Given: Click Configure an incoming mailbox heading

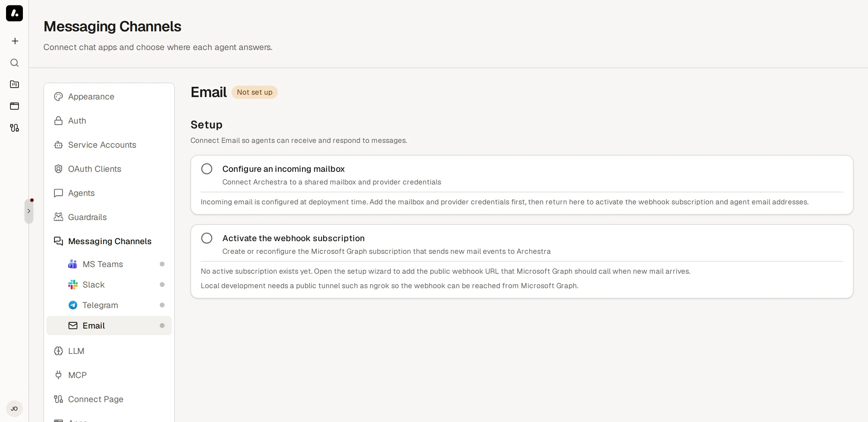Looking at the screenshot, I should [283, 169].
